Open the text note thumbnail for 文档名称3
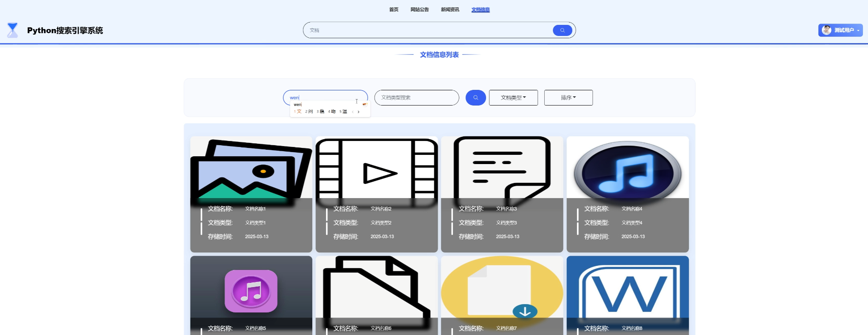868x335 pixels. [502, 168]
